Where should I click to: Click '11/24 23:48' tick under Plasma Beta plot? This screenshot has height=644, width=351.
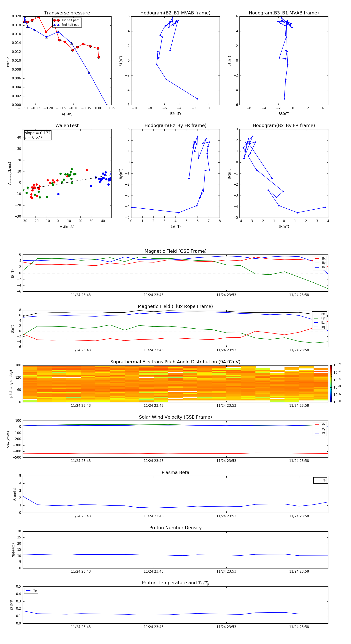click(x=153, y=516)
